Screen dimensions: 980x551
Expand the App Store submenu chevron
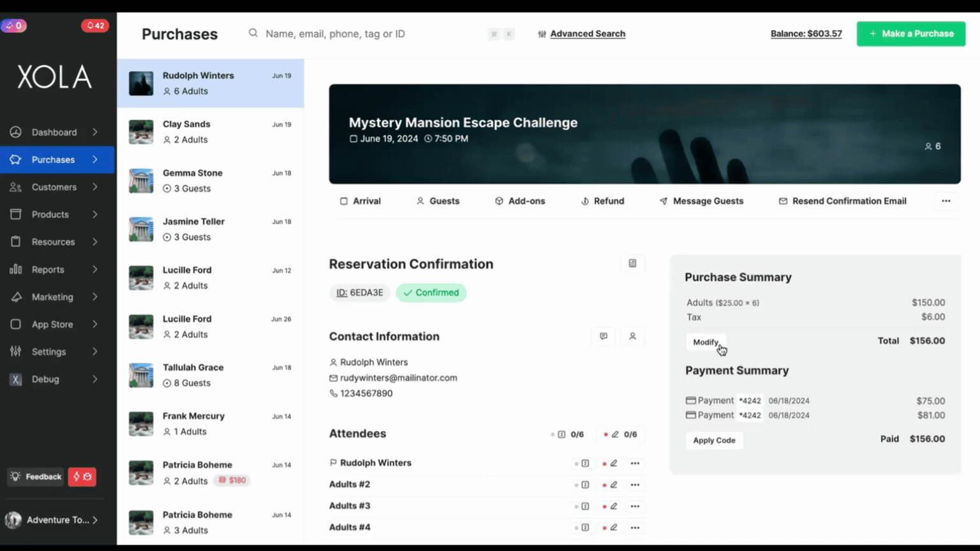click(95, 324)
